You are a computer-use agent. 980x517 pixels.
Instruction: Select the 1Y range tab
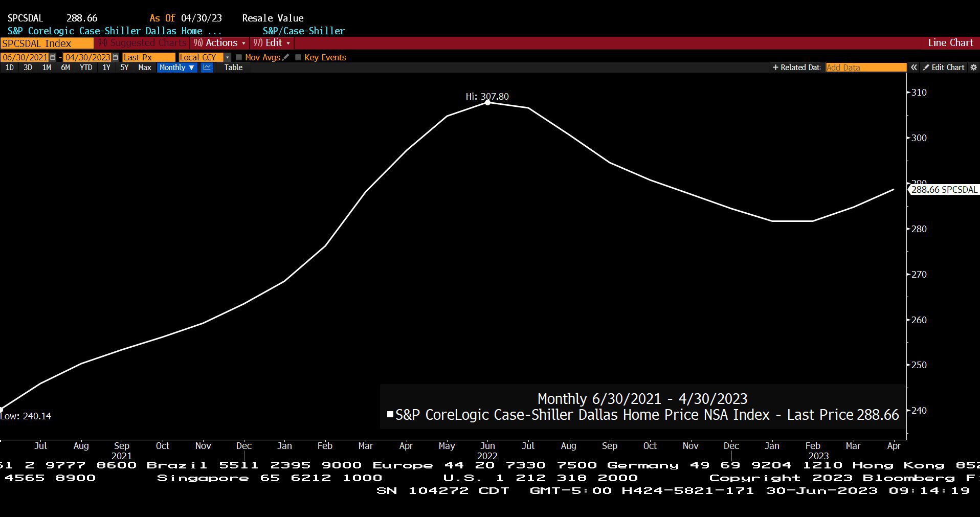106,68
